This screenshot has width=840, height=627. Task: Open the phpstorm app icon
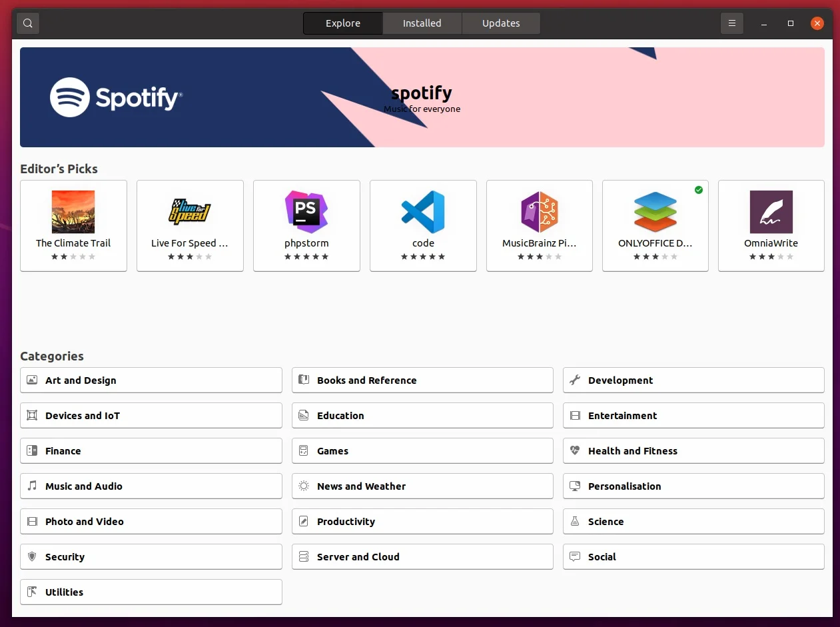click(x=306, y=212)
